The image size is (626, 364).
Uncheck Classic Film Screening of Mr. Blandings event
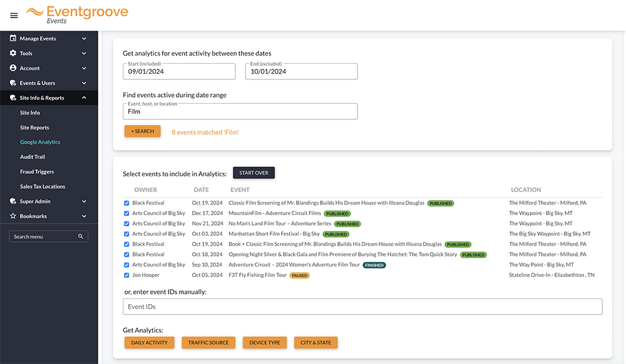(126, 203)
